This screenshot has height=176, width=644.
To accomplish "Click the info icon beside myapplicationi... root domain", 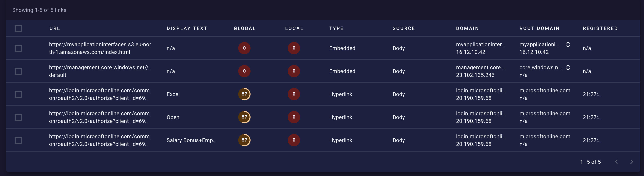I will click(x=568, y=44).
